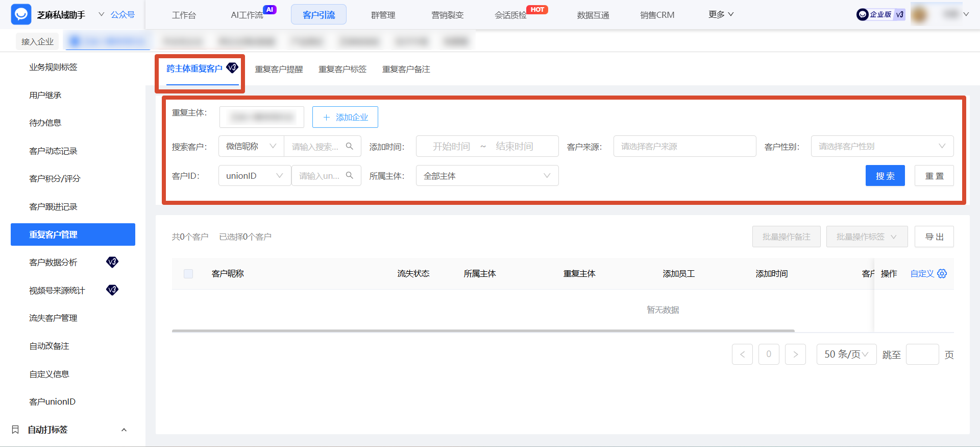Open the 全部主体 dropdown
The image size is (980, 447).
pyautogui.click(x=487, y=176)
